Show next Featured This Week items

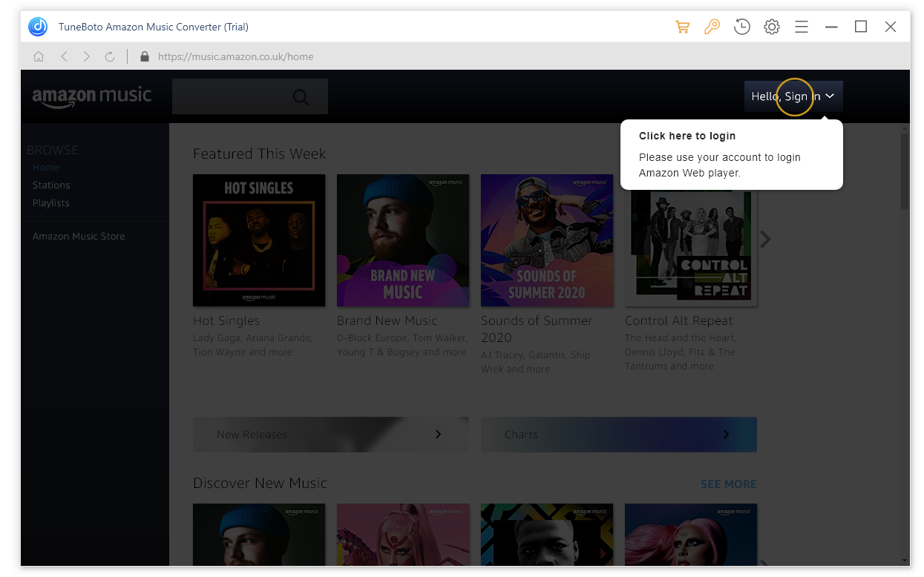coord(766,240)
